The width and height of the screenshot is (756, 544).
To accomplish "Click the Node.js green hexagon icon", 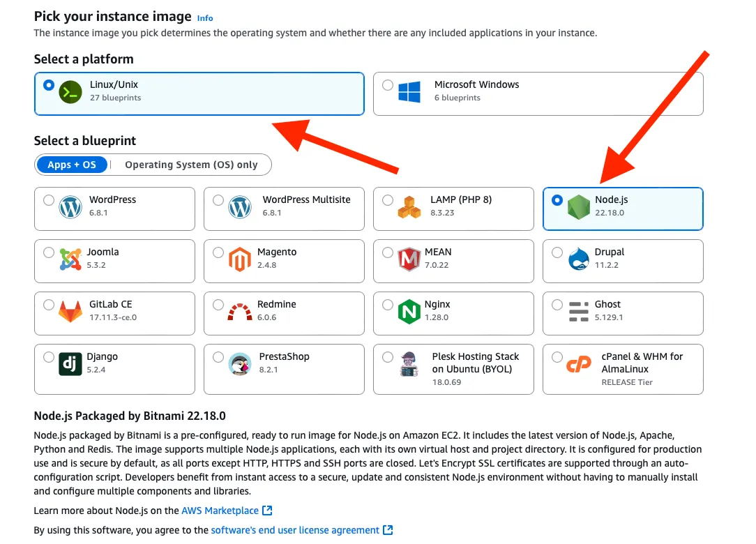I will 579,207.
